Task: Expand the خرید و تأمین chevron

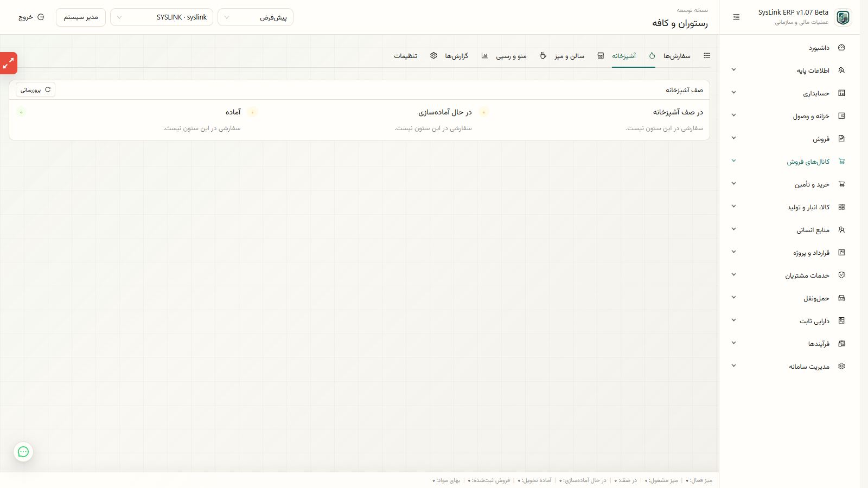Action: (733, 184)
